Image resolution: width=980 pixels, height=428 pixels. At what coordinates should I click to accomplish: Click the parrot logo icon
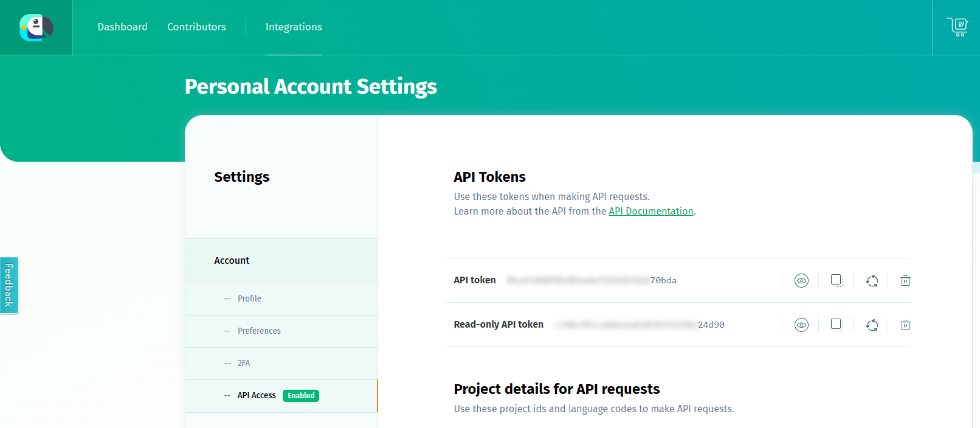pyautogui.click(x=36, y=27)
